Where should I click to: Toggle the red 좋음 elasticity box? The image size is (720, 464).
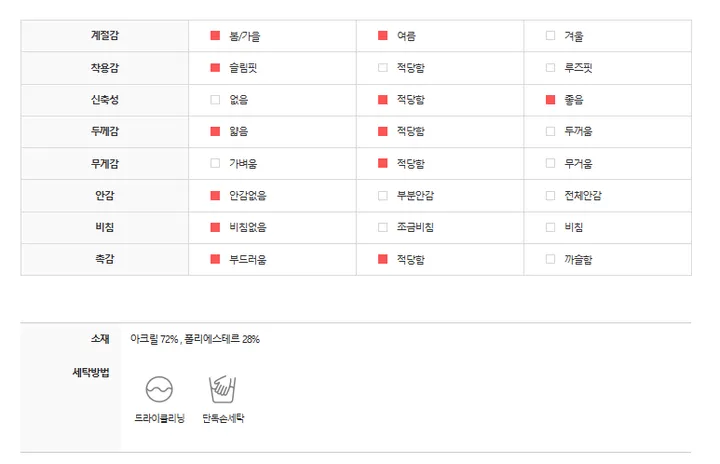pos(550,99)
